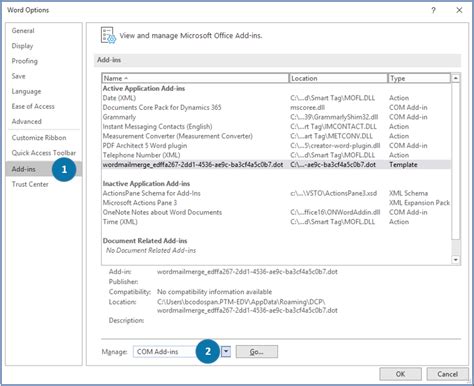Click No Document Related Add-ins text
Viewport: 474px width, 386px height.
click(151, 250)
